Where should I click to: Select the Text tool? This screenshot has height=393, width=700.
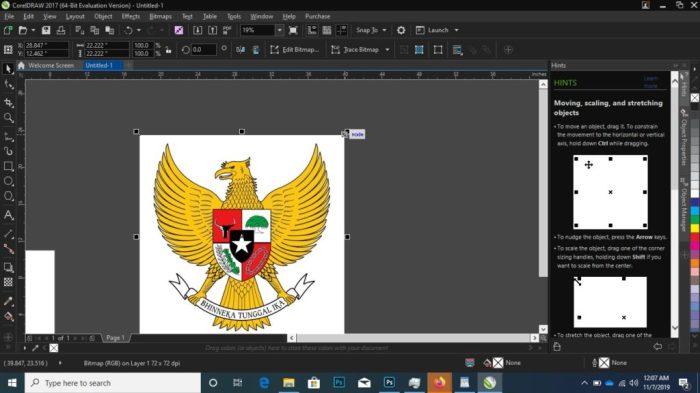pyautogui.click(x=8, y=215)
